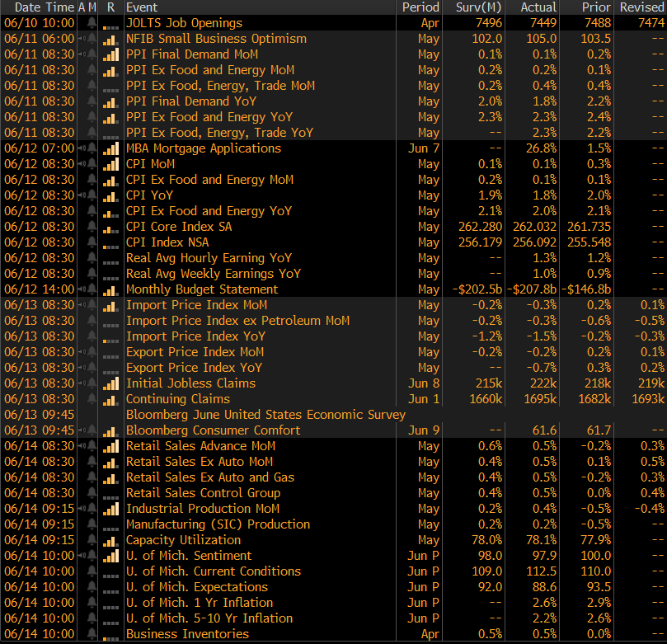Click relevance bars for Industrial Production MoM

(x=110, y=509)
